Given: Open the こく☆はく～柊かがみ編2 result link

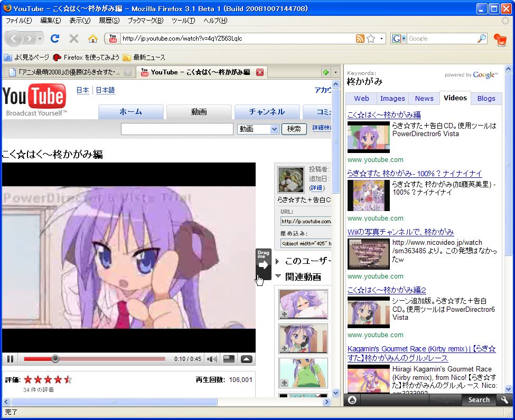Looking at the screenshot, I should [x=387, y=290].
